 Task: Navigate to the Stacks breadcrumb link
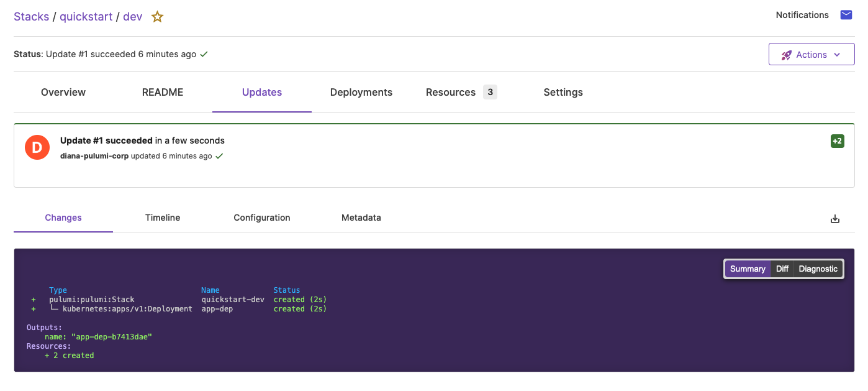[31, 17]
